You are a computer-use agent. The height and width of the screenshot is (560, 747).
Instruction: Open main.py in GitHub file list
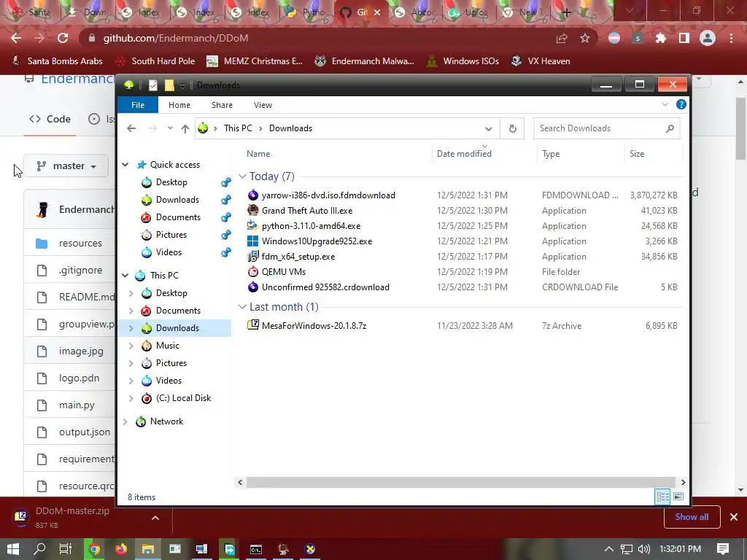pyautogui.click(x=77, y=405)
